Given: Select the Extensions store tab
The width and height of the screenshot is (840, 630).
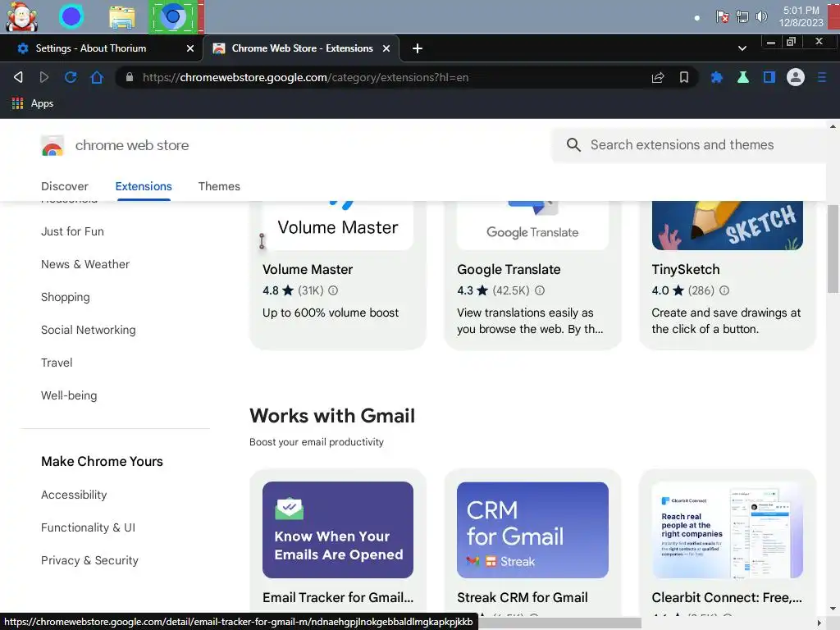Looking at the screenshot, I should coord(144,186).
